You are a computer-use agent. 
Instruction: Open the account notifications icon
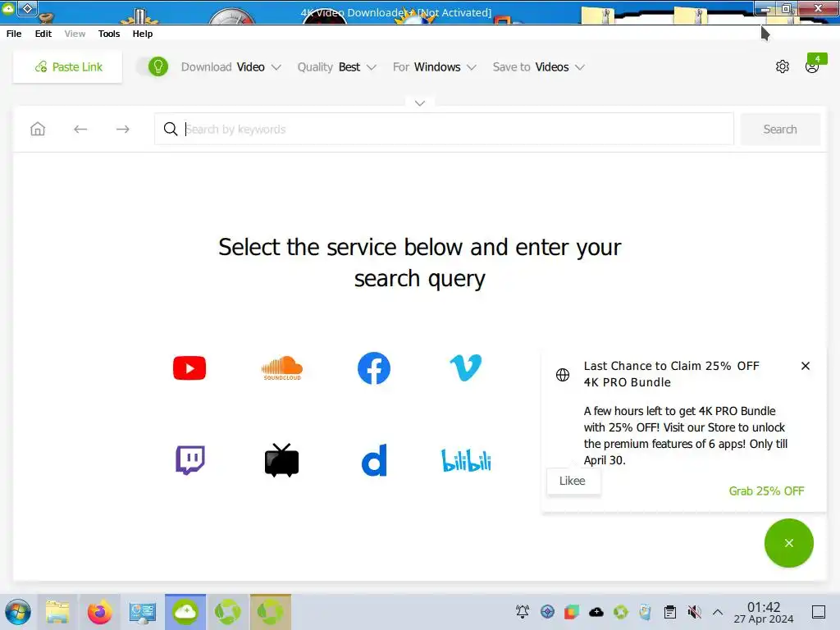tap(813, 65)
